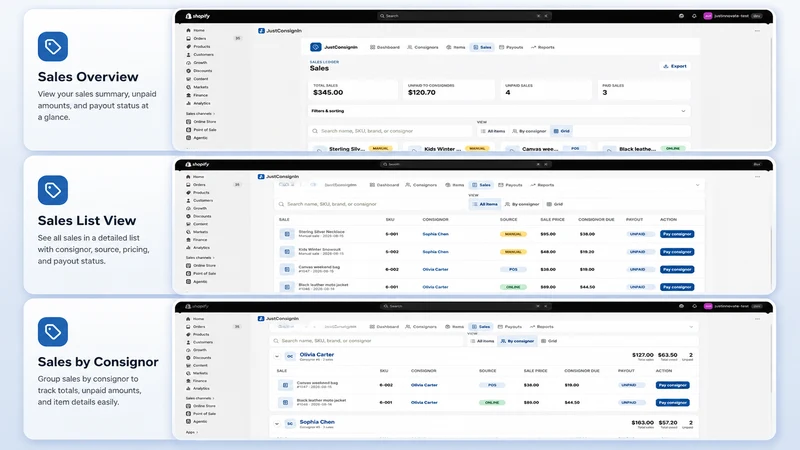Screen dimensions: 800x450
Task: Click the blue tag icon beside Sales List View heading
Action: click(53, 190)
